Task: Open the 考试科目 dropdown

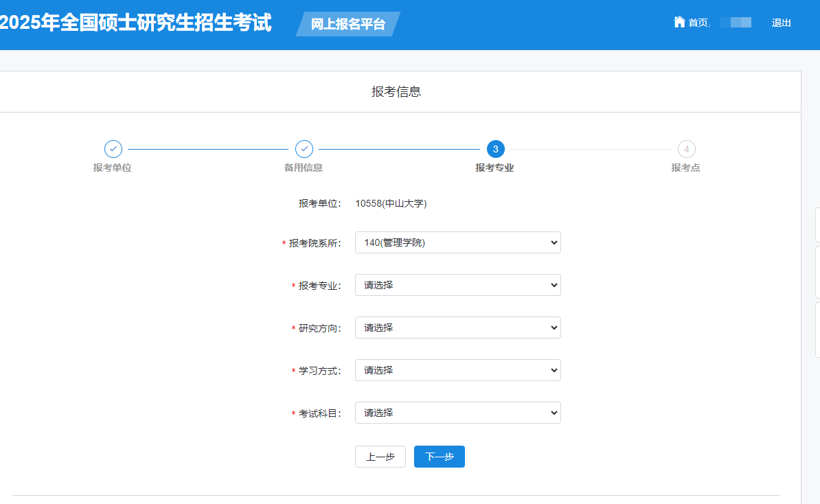Action: 457,413
